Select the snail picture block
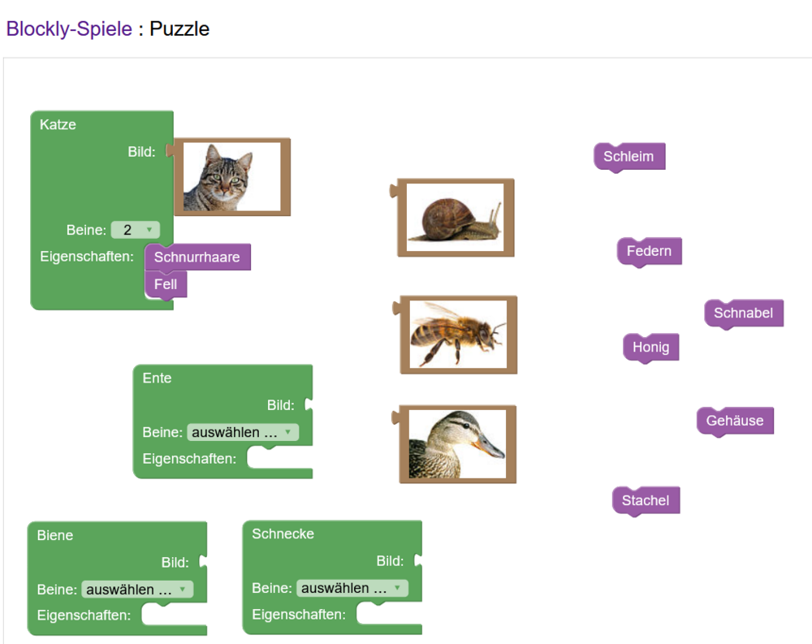The height and width of the screenshot is (644, 812). pos(455,217)
